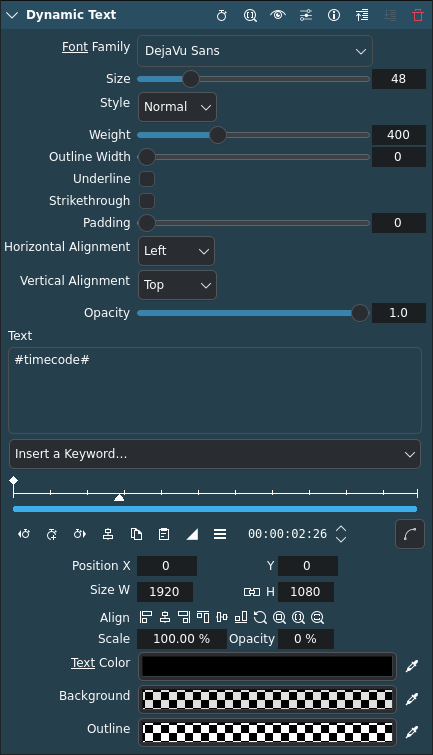Click the add keyframe icon

click(x=52, y=534)
